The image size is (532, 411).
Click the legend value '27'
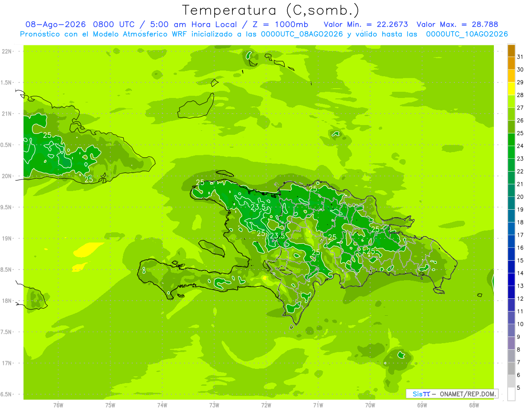tap(520, 107)
